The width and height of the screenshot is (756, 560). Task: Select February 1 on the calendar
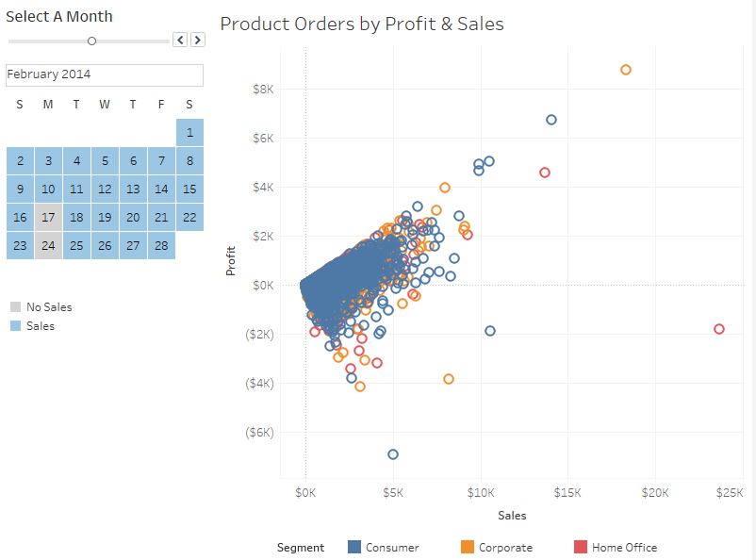tap(189, 132)
